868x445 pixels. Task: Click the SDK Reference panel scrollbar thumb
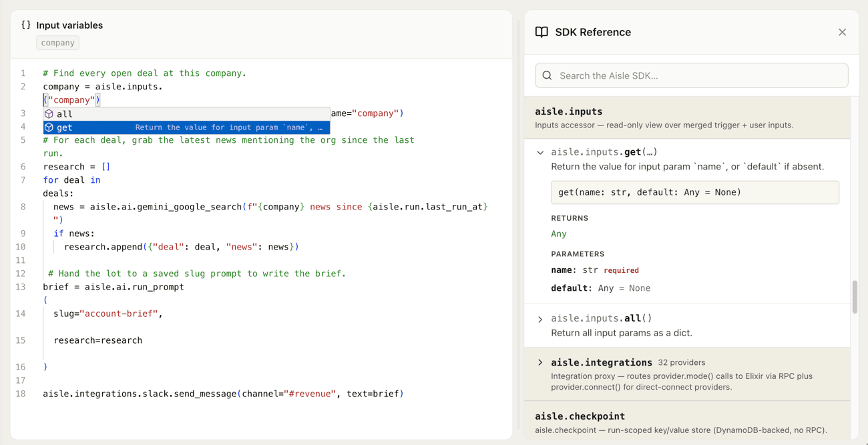tap(855, 297)
